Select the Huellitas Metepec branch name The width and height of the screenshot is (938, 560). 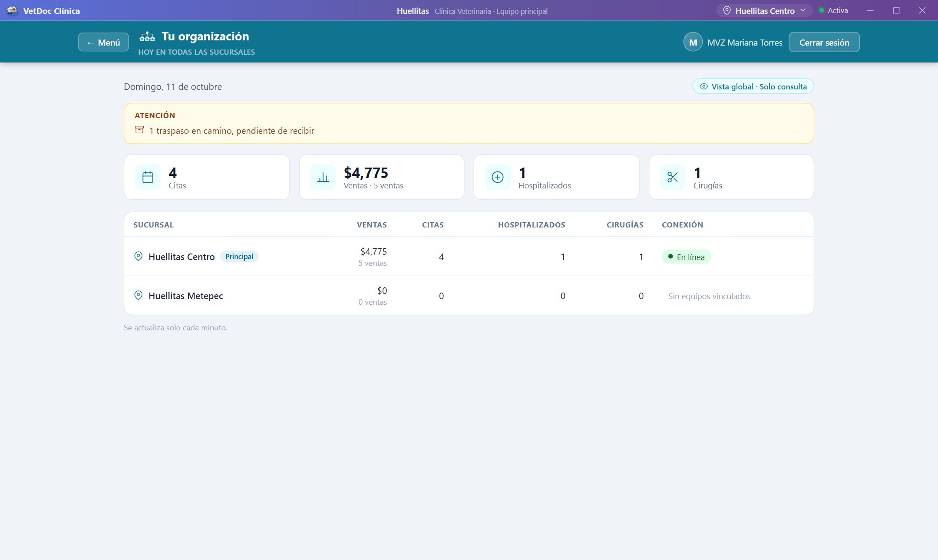click(x=186, y=296)
